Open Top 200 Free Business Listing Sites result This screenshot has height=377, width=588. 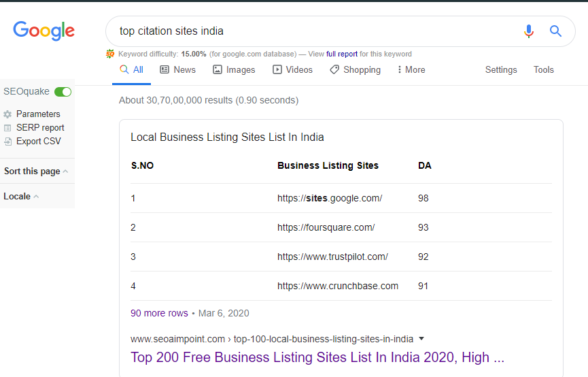[x=317, y=357]
